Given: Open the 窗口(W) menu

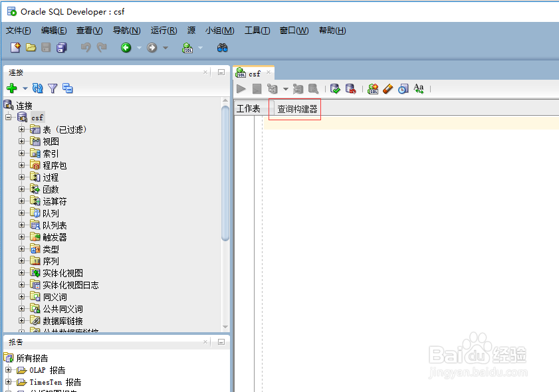Looking at the screenshot, I should tap(294, 31).
